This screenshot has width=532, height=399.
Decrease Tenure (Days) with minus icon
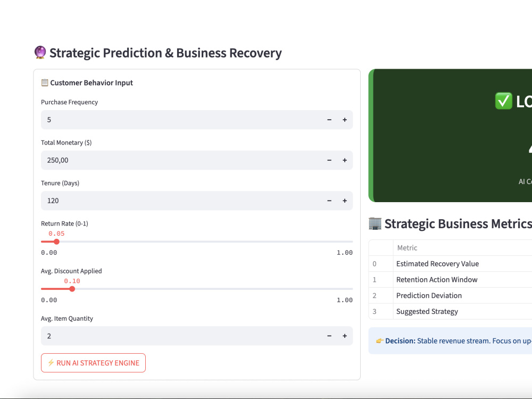click(329, 201)
